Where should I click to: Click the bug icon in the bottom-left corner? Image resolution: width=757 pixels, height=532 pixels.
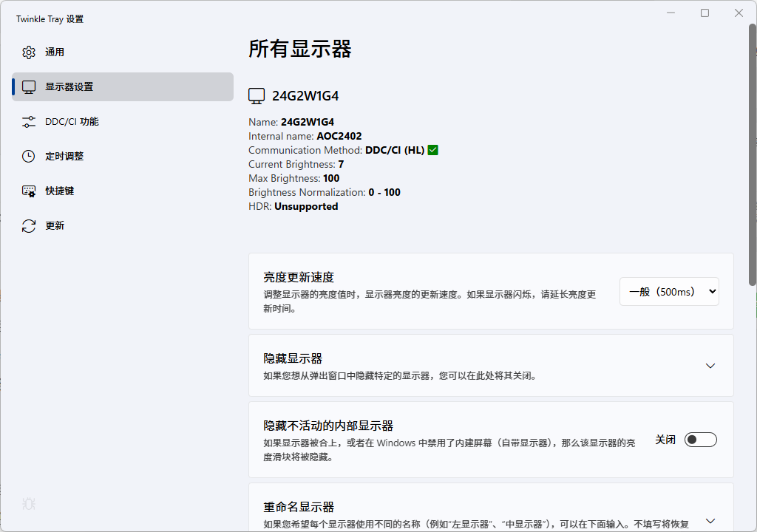point(28,504)
